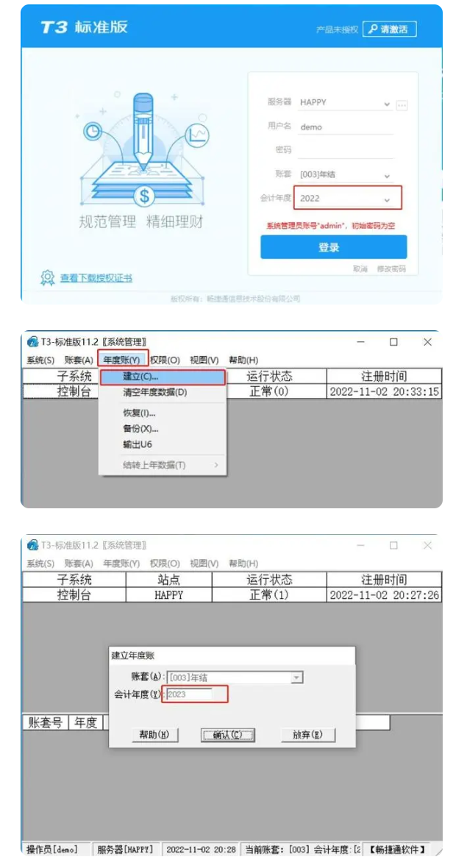Close the middle T3 系统管理 window
The image size is (467, 868).
tap(428, 342)
